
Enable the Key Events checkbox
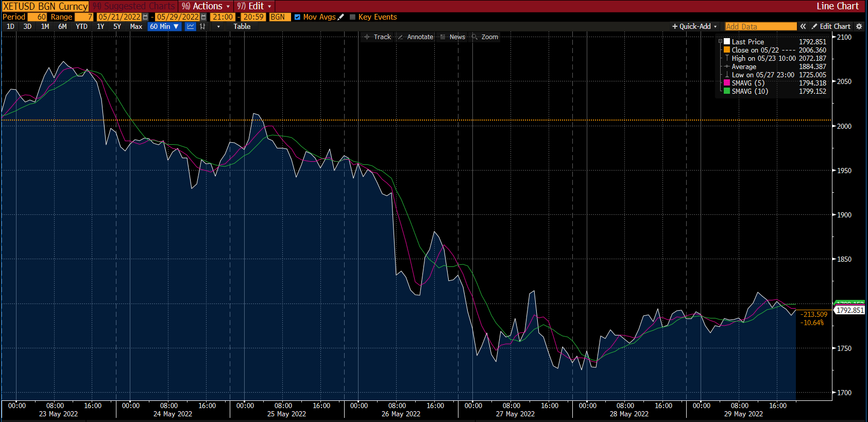353,17
